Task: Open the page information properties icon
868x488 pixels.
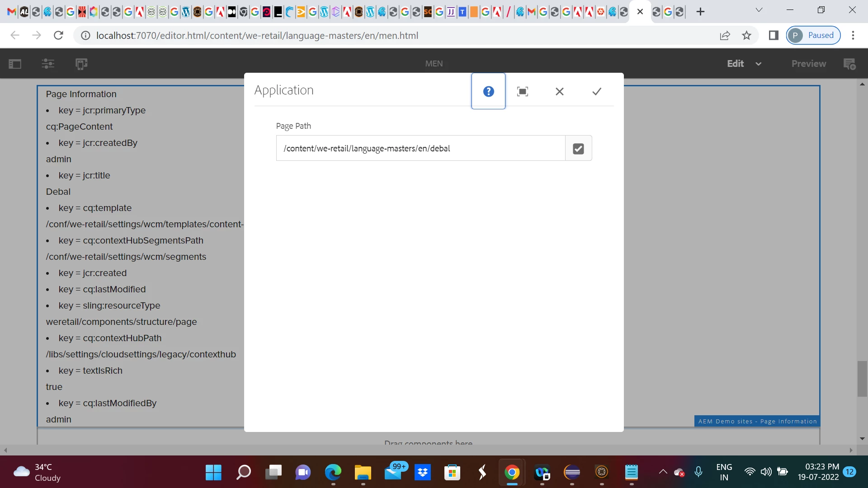Action: pyautogui.click(x=48, y=64)
